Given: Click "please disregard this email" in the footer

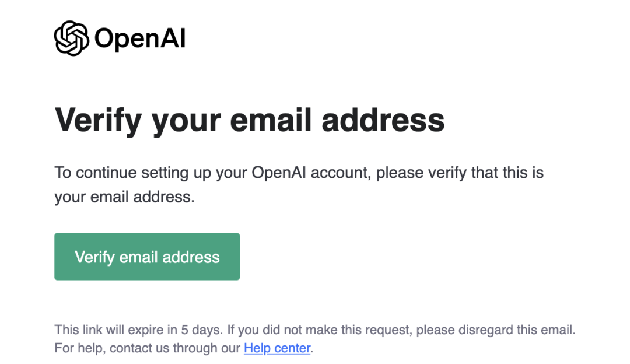Looking at the screenshot, I should click(495, 330).
